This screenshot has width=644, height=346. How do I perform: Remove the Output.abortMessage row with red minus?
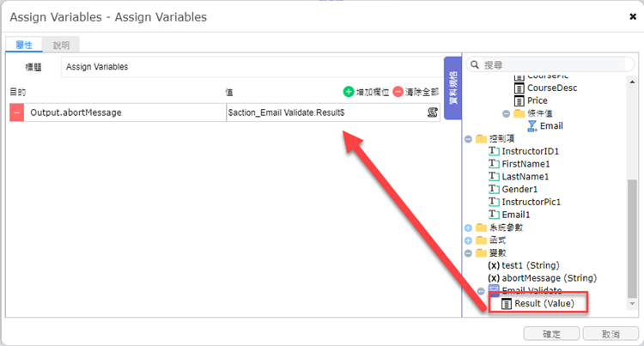click(17, 112)
